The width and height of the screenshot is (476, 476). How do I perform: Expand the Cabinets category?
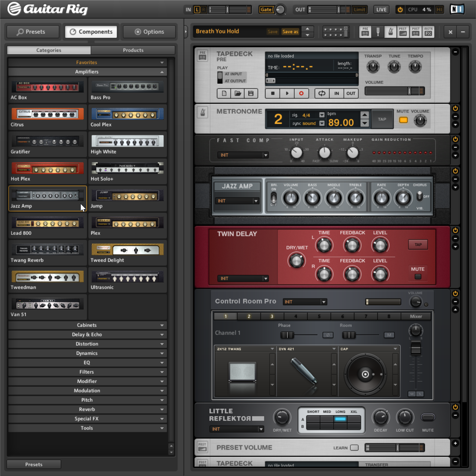pos(87,325)
